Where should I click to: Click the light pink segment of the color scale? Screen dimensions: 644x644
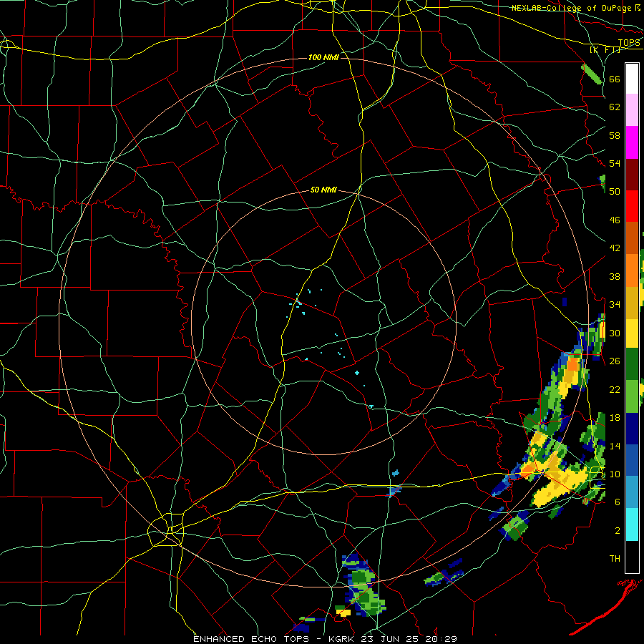pos(632,110)
